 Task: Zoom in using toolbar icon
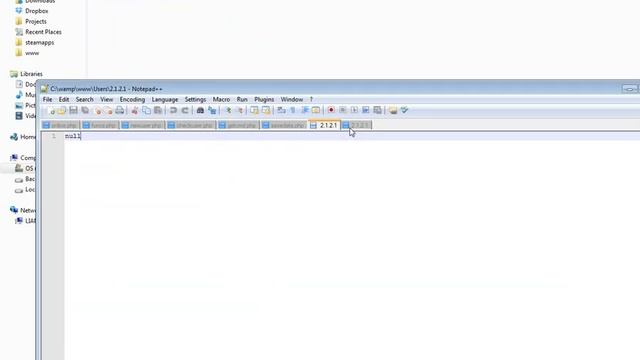228,110
